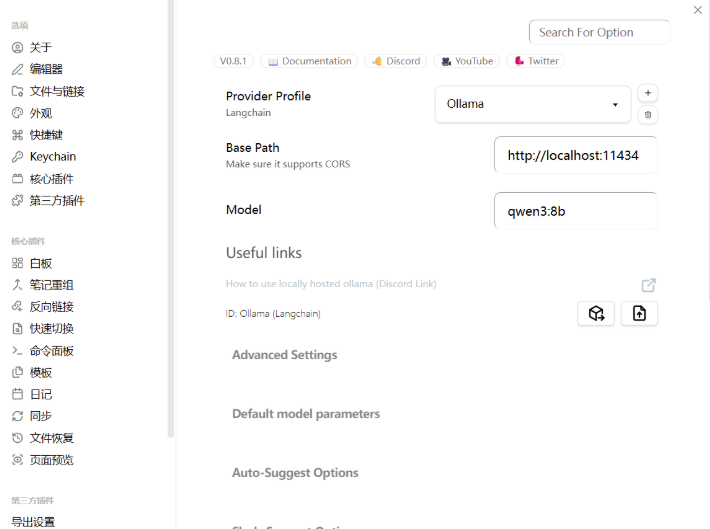Viewport: 710px width, 529px height.
Task: Expand the Advanced Settings section
Action: (285, 355)
